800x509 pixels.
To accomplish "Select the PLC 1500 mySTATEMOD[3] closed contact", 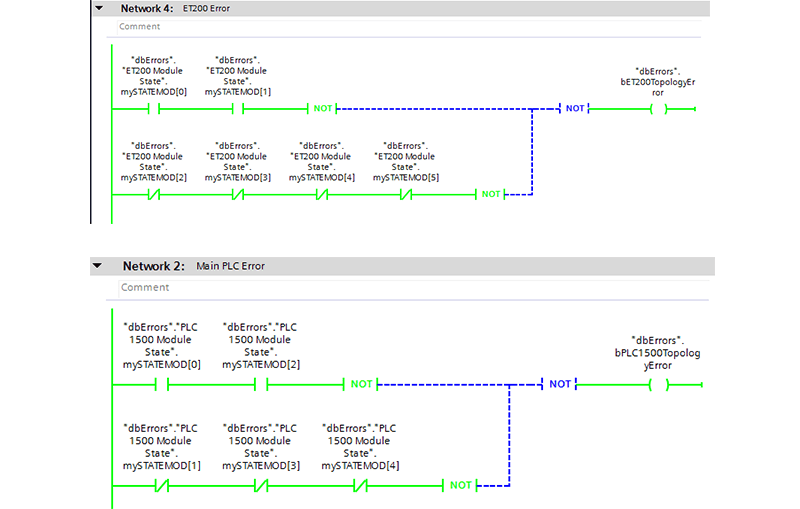I will point(261,486).
